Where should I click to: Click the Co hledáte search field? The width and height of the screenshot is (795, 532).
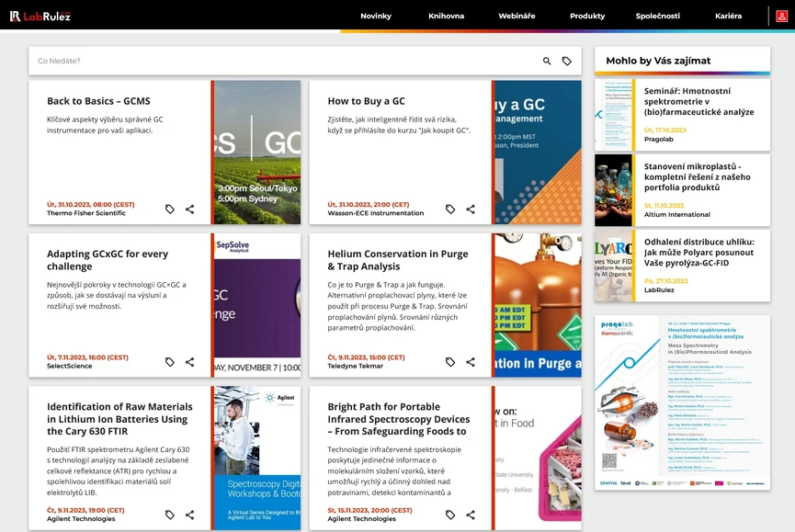(276, 61)
